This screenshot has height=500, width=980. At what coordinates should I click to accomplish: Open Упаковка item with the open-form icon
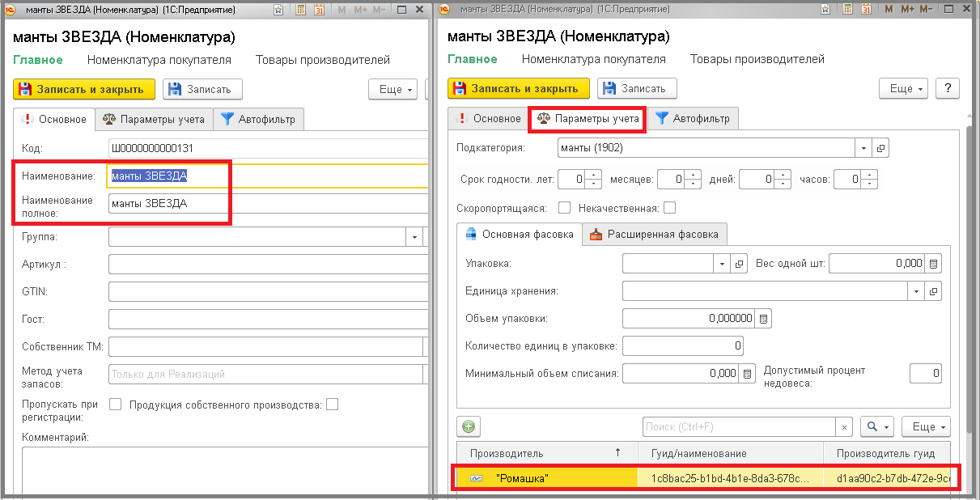tap(738, 264)
